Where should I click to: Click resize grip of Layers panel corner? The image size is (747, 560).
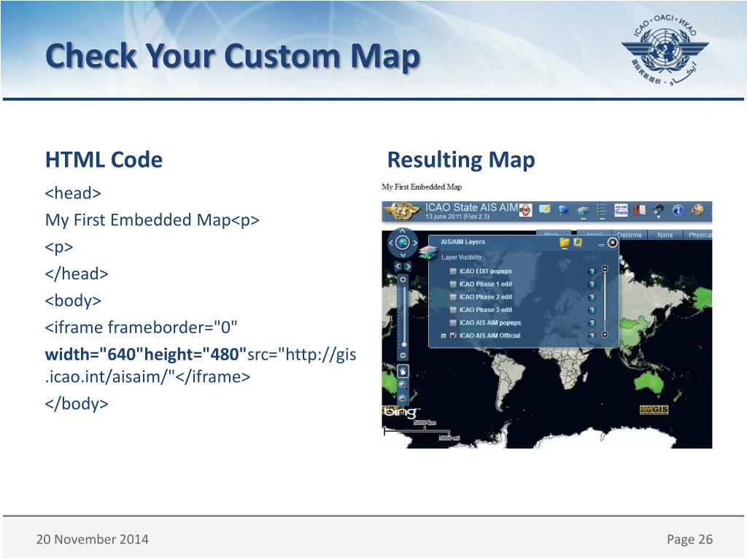(x=614, y=343)
